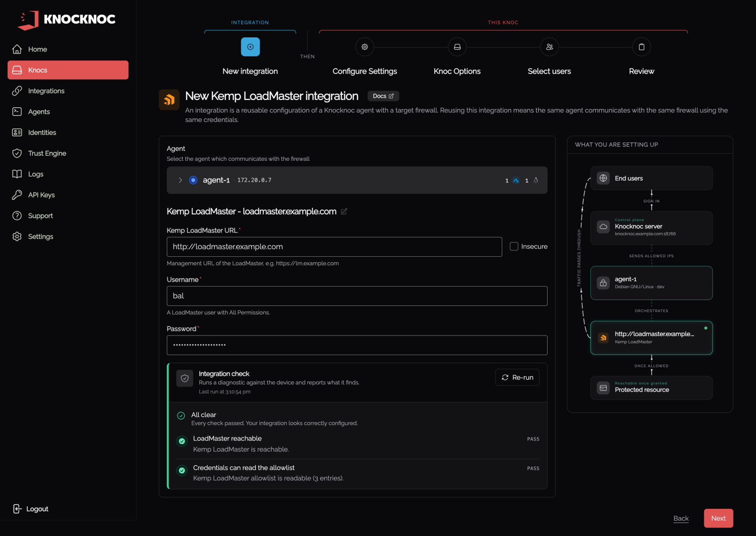Click the Back link
756x536 pixels.
(x=681, y=518)
